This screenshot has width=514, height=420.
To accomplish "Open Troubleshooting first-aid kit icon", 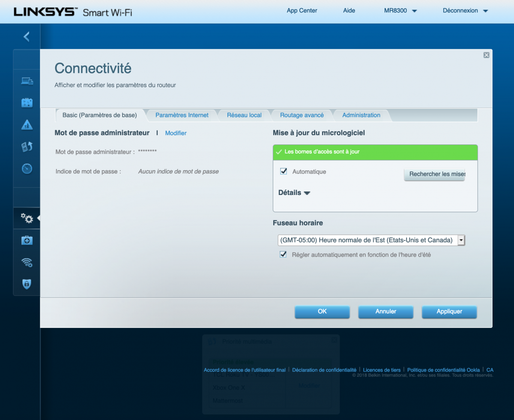I will point(27,241).
